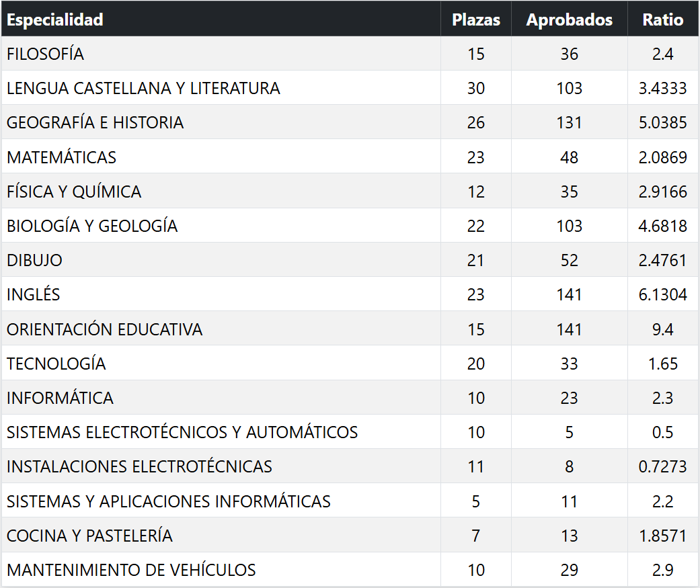This screenshot has width=700, height=588.
Task: Click the Plazas column header
Action: click(476, 19)
